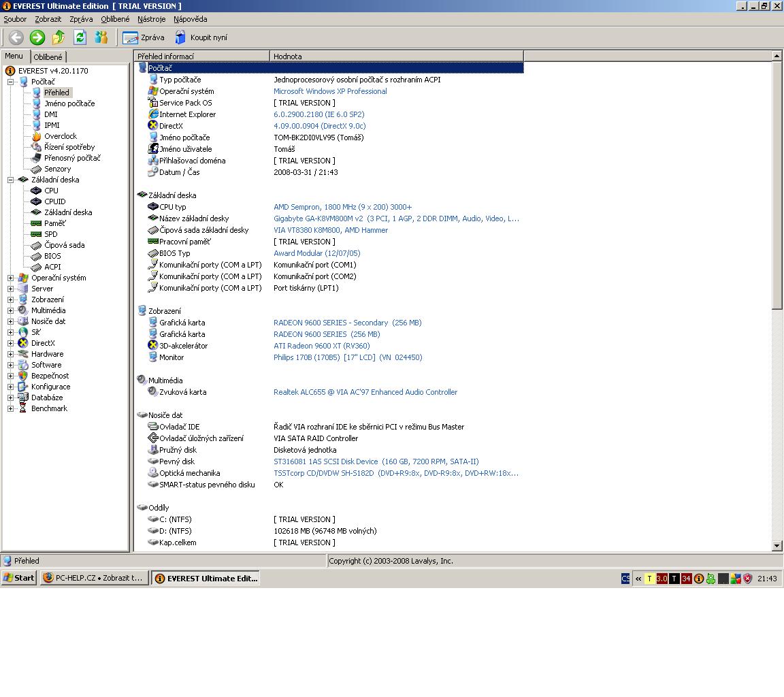The width and height of the screenshot is (784, 697).
Task: Open the Zobrazit menu
Action: (x=48, y=19)
